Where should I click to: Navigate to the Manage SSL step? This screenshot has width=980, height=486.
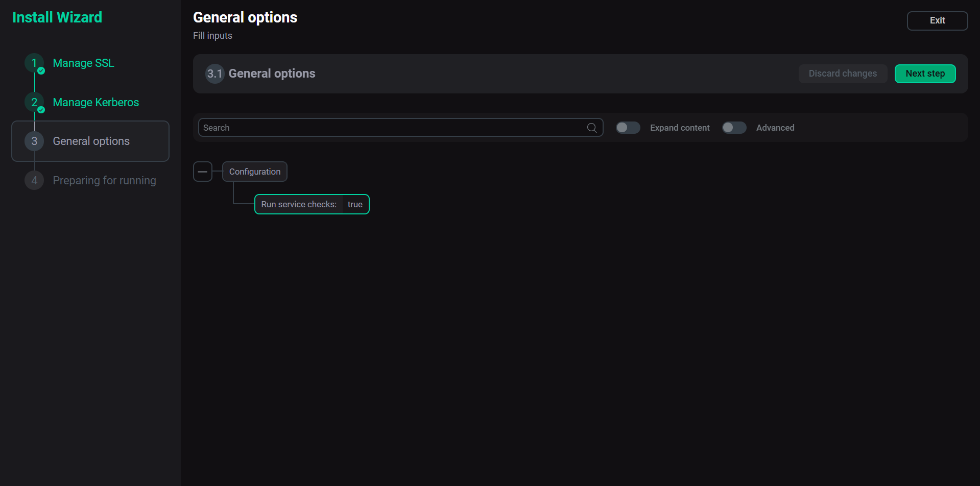(x=83, y=63)
